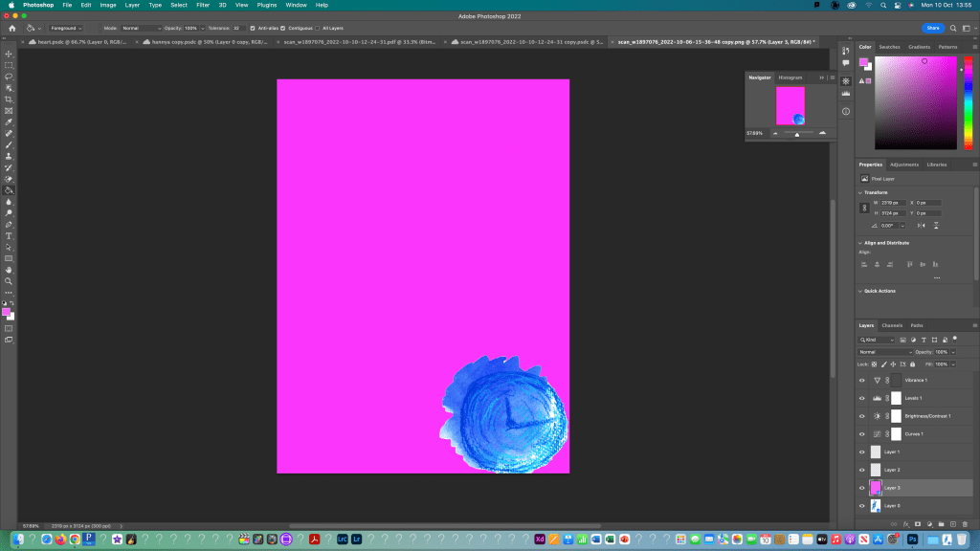
Task: Select the Type tool
Action: pos(9,235)
